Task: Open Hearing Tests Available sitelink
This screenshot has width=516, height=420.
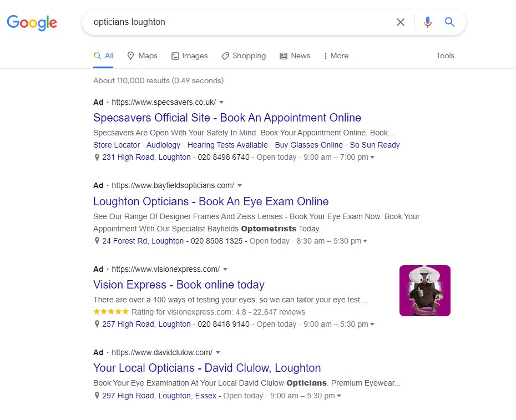Action: pyautogui.click(x=227, y=145)
